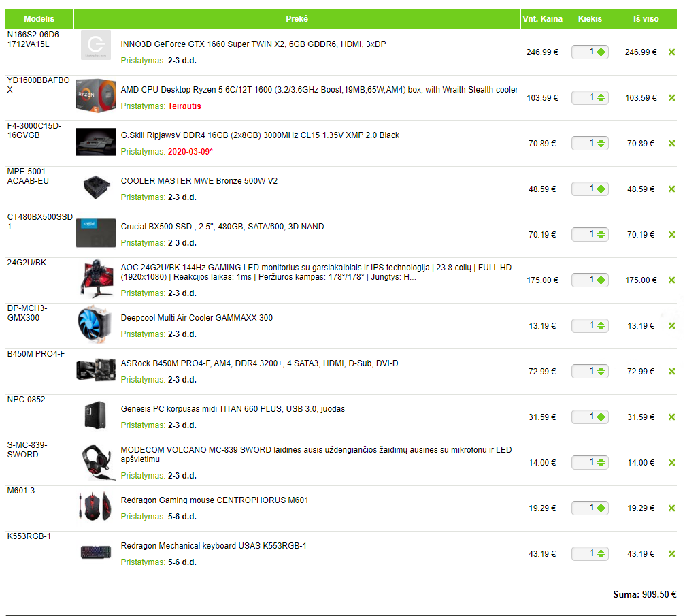Select model code NPC-0852
685x616 pixels.
coord(27,400)
